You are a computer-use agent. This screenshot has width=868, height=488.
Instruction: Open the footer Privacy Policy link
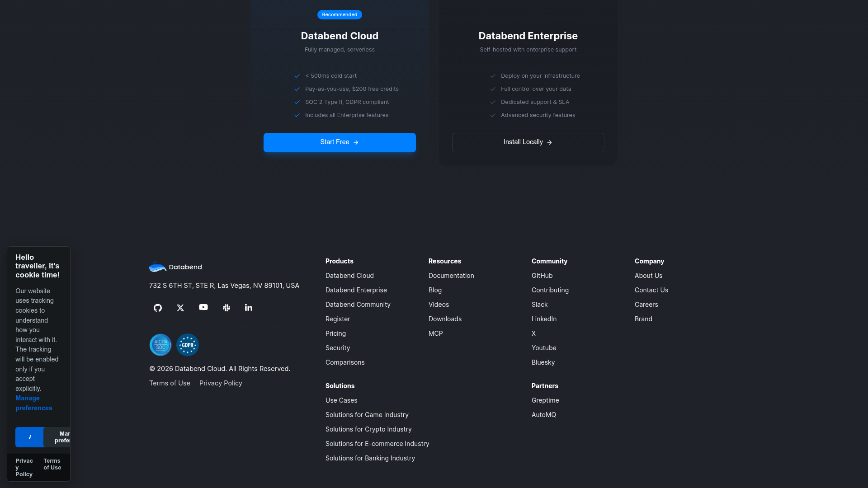(x=221, y=383)
